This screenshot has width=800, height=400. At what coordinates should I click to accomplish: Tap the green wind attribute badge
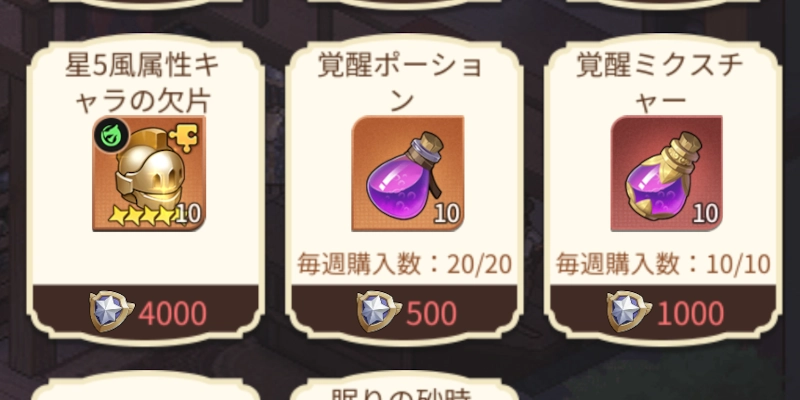(x=112, y=136)
